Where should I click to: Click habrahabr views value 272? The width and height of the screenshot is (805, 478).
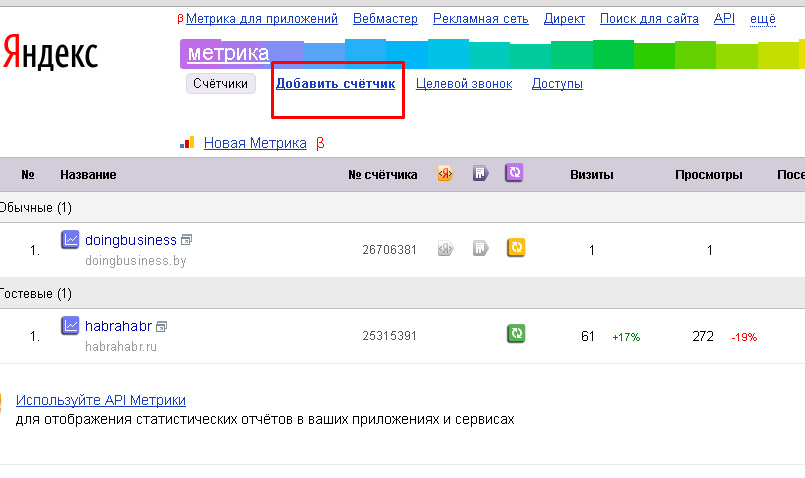[703, 336]
